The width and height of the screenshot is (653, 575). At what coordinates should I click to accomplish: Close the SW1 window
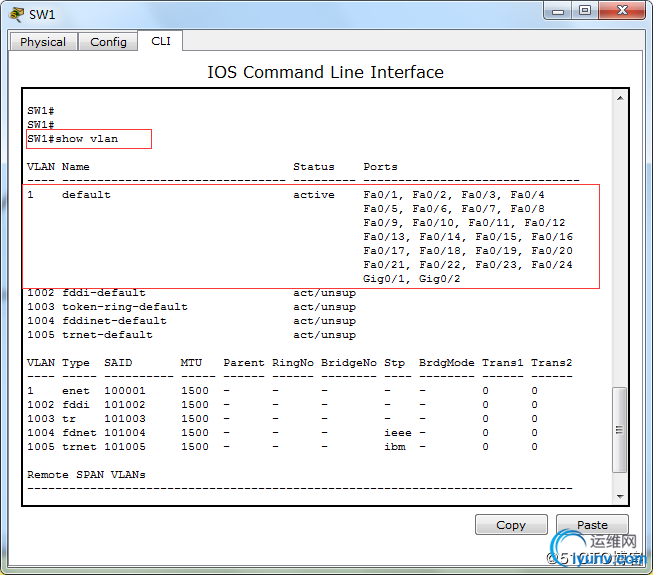[622, 11]
